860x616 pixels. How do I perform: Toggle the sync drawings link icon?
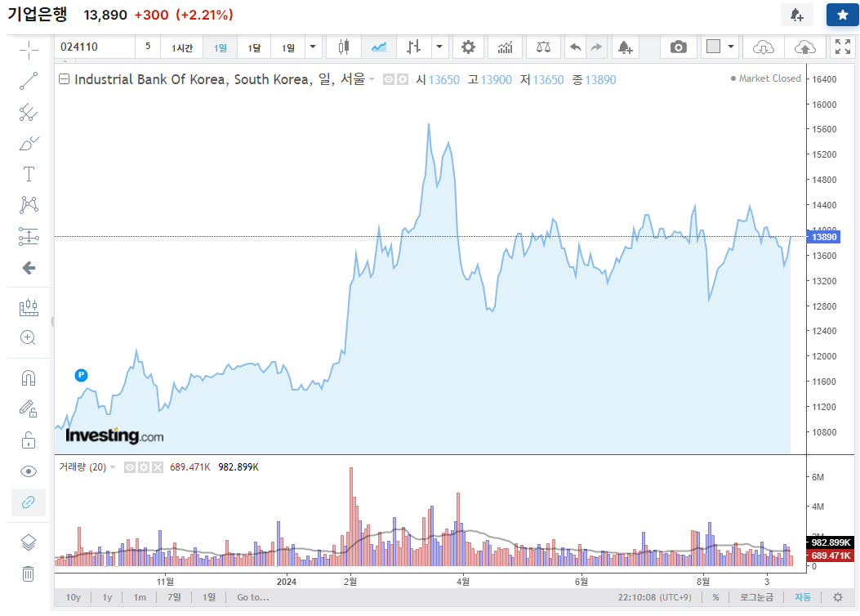[x=29, y=502]
